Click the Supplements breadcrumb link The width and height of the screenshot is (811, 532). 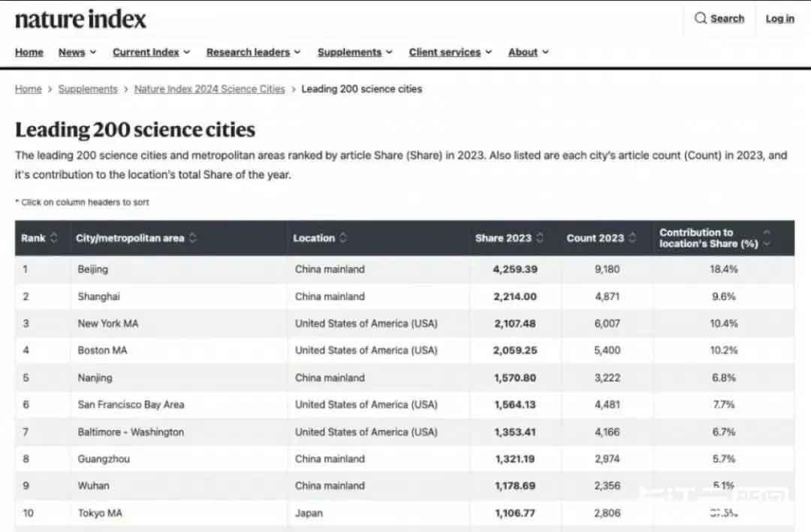[x=88, y=89]
